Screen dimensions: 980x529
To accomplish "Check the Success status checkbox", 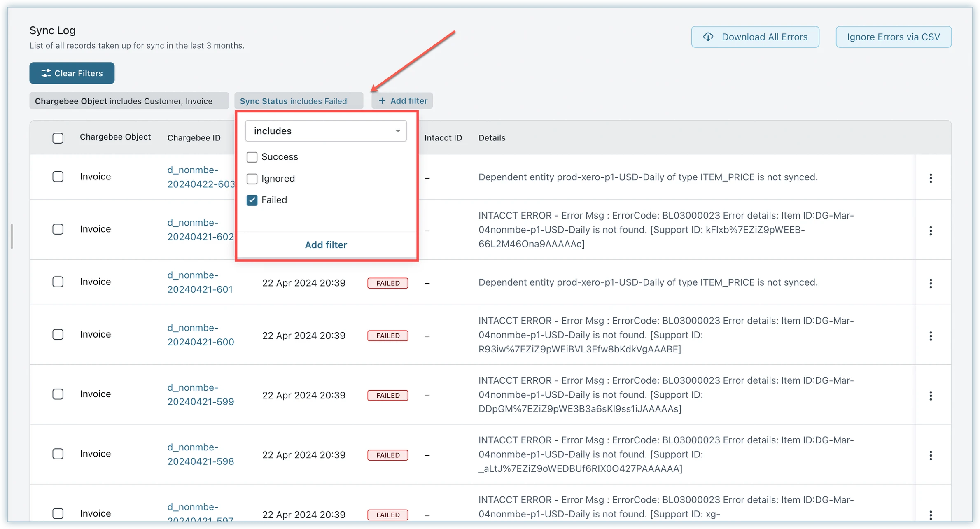I will 252,157.
